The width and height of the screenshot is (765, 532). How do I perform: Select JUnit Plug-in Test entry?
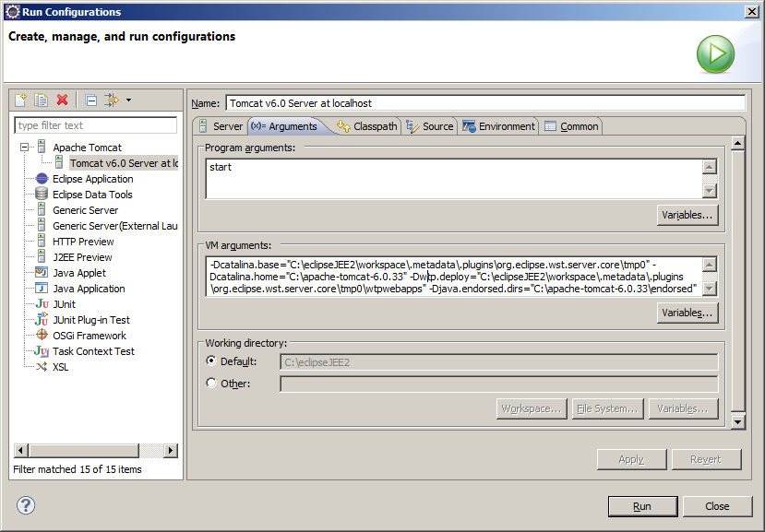[91, 320]
